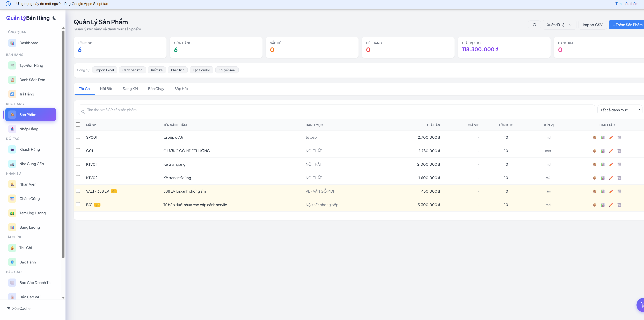
Task: Switch to the Bán Chạy tab
Action: coord(156,89)
